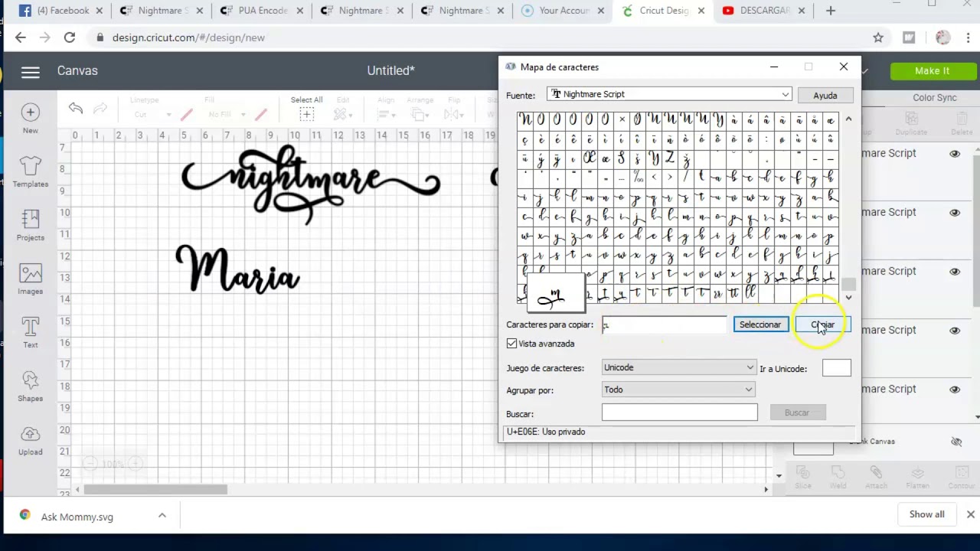The height and width of the screenshot is (551, 980).
Task: Click the Align tool icon
Action: pos(385,114)
